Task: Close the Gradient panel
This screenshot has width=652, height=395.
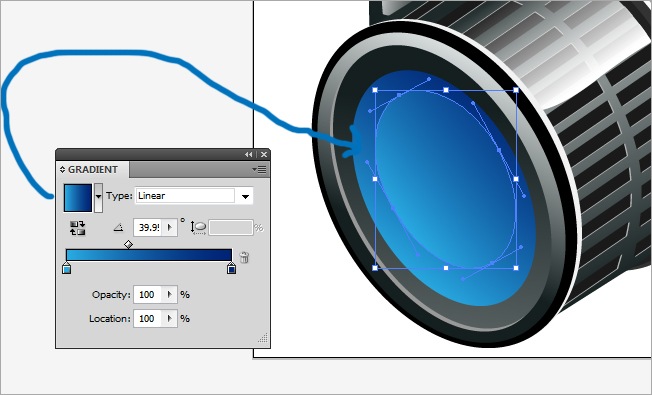Action: 264,155
